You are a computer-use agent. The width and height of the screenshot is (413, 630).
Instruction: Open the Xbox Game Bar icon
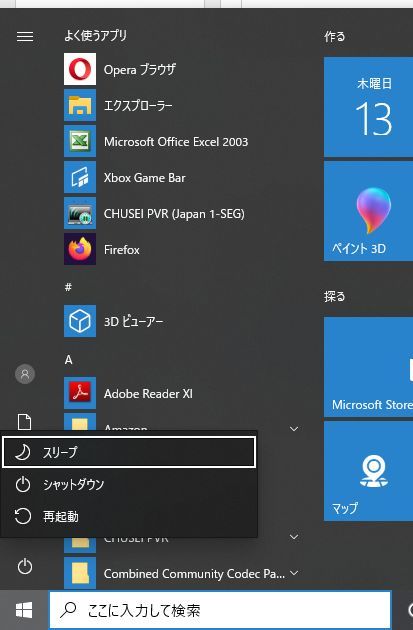click(80, 177)
